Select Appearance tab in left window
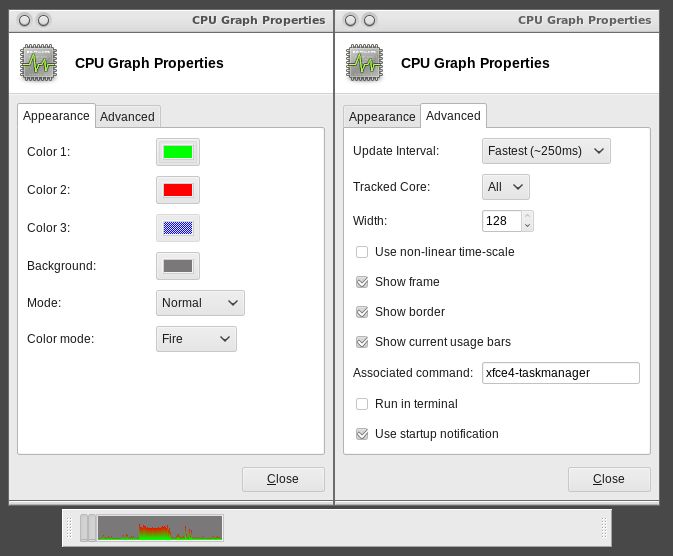 click(56, 115)
